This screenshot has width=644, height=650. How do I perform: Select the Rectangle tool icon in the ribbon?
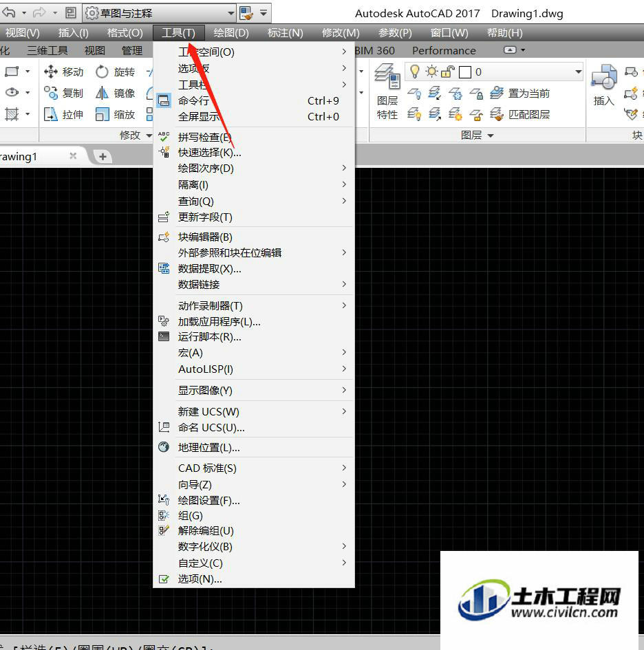[12, 72]
